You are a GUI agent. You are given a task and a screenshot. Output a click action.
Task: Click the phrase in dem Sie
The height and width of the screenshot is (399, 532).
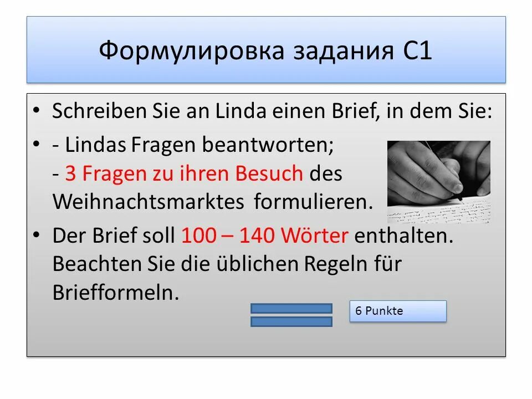pyautogui.click(x=439, y=111)
